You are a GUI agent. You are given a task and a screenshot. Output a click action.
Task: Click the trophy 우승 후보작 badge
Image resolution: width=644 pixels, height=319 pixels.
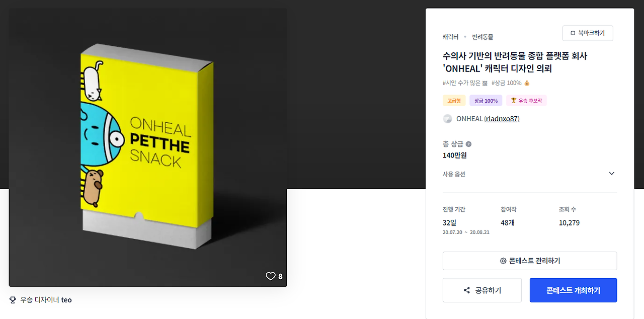pyautogui.click(x=526, y=101)
